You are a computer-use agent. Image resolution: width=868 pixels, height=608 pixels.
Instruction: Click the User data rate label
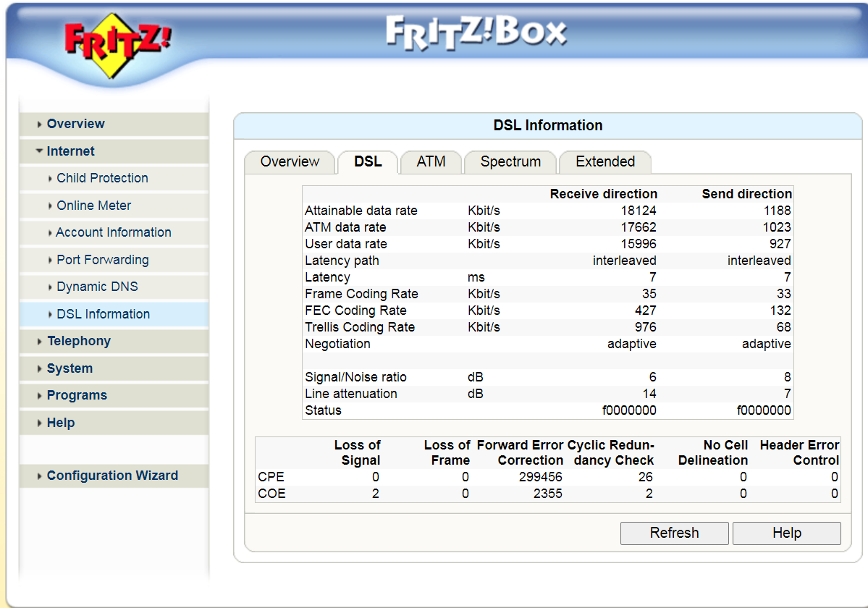(346, 244)
